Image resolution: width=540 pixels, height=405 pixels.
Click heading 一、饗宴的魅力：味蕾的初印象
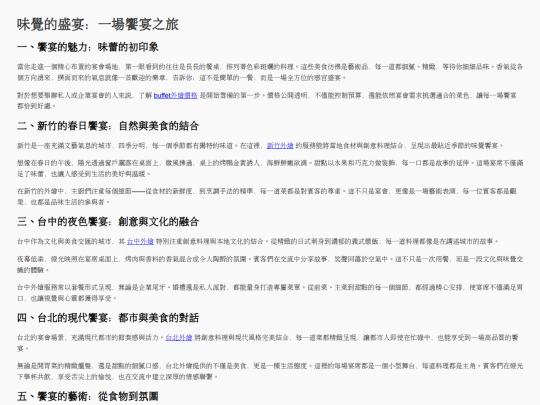coord(88,47)
